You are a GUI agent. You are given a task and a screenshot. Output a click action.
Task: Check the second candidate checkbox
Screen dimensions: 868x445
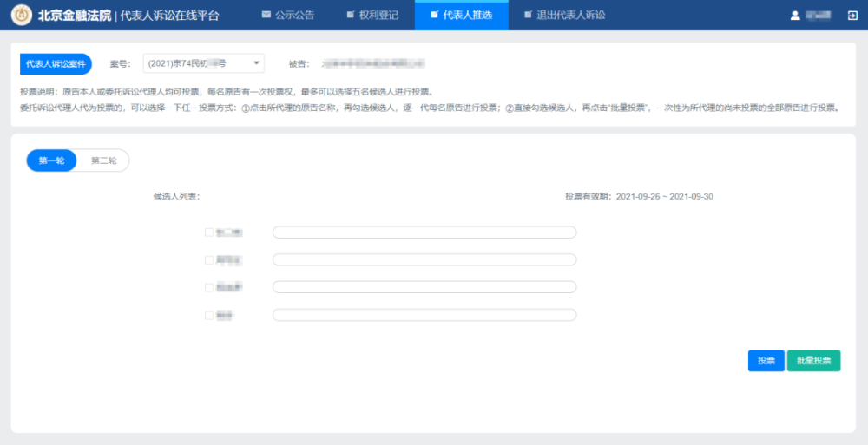[209, 260]
